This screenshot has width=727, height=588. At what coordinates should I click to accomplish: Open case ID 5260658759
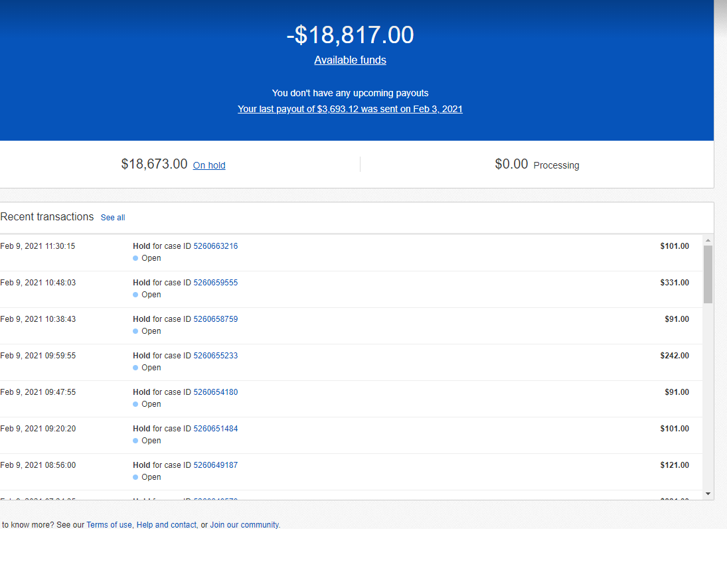tap(216, 319)
